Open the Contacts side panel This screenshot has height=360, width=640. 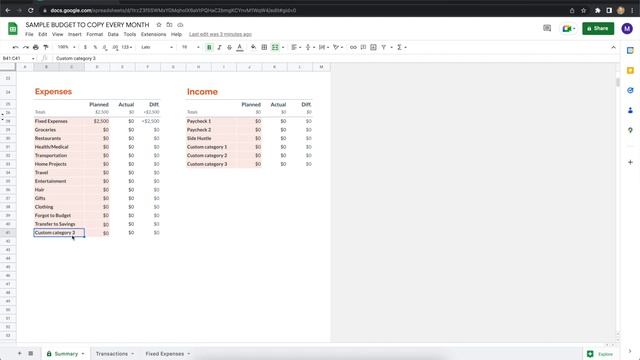[630, 110]
